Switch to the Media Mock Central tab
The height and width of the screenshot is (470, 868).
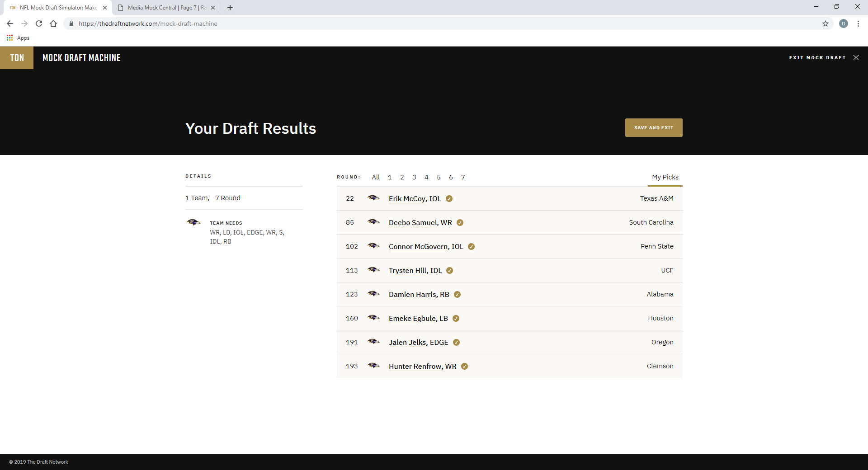click(x=166, y=8)
